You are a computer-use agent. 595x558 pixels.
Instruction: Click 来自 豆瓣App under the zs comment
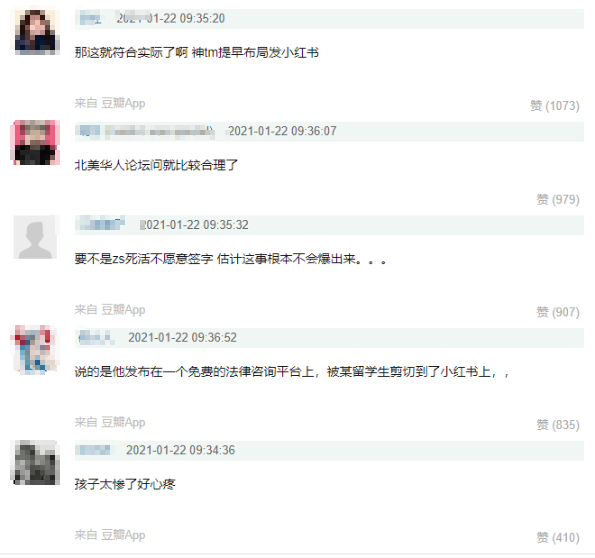pos(110,310)
